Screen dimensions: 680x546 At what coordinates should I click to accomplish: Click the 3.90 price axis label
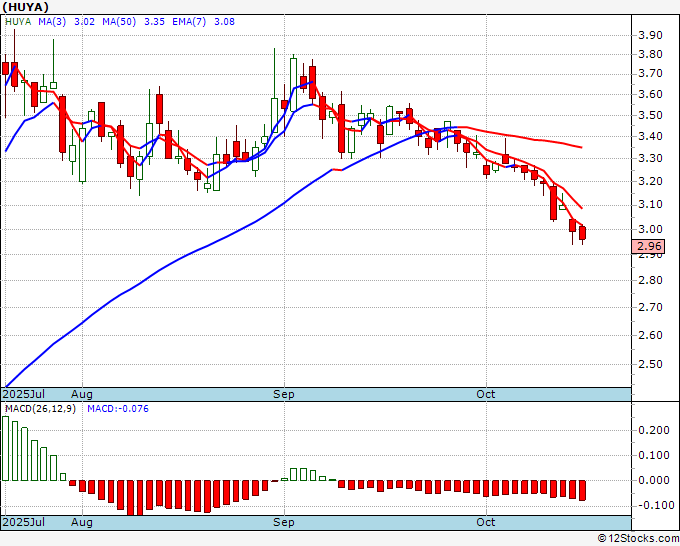coord(650,35)
